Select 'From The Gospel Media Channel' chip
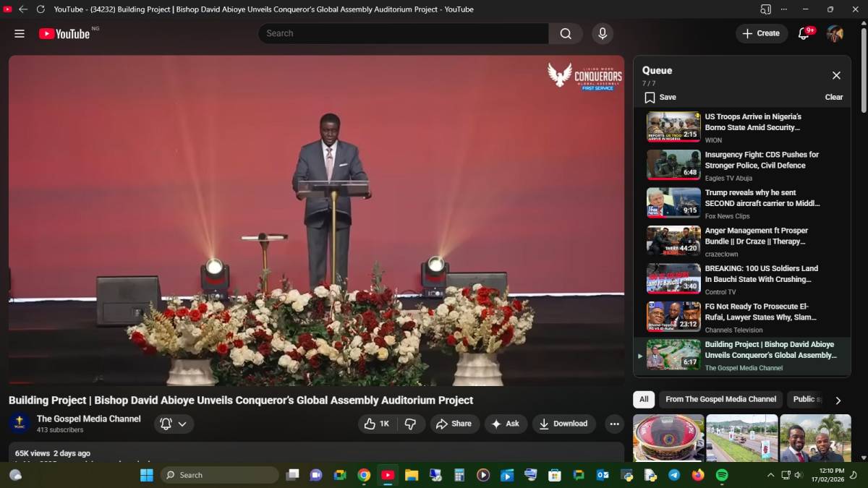 [x=721, y=399]
